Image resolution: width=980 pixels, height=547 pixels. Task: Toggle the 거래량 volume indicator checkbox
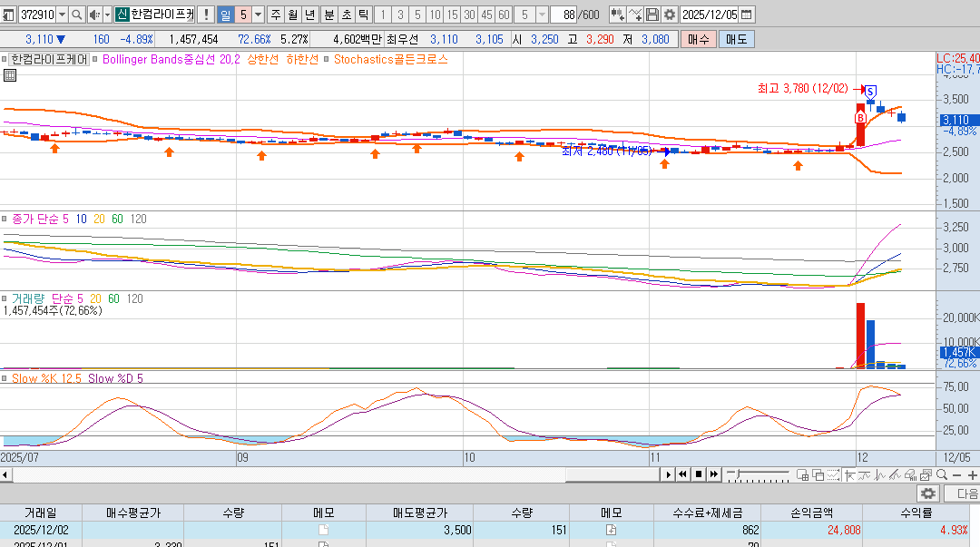[4, 298]
